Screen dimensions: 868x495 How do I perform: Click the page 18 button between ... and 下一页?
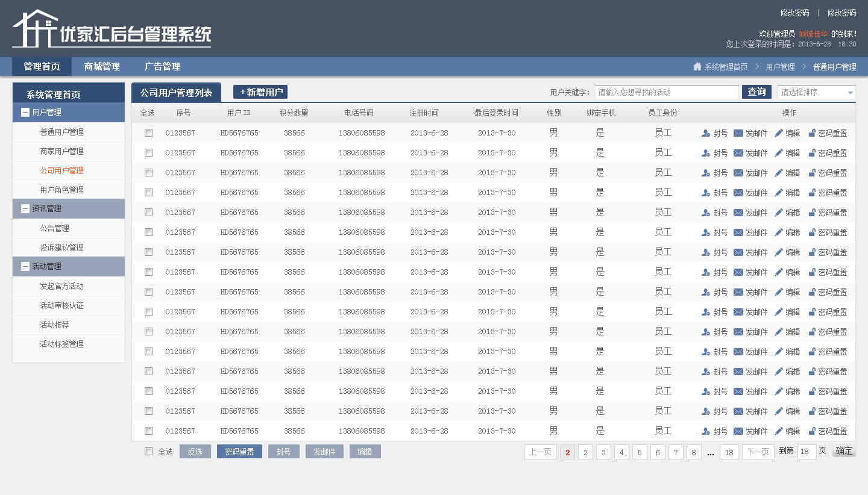click(x=729, y=452)
